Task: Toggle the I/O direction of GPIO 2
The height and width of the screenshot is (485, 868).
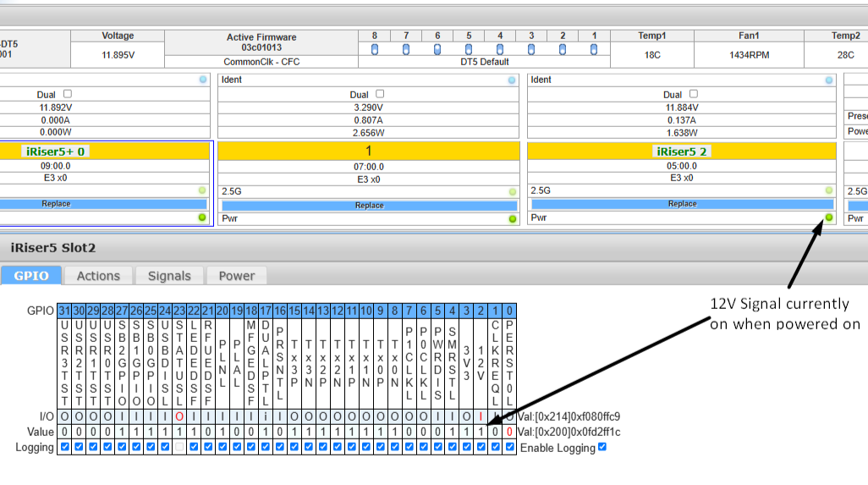Action: (x=481, y=416)
